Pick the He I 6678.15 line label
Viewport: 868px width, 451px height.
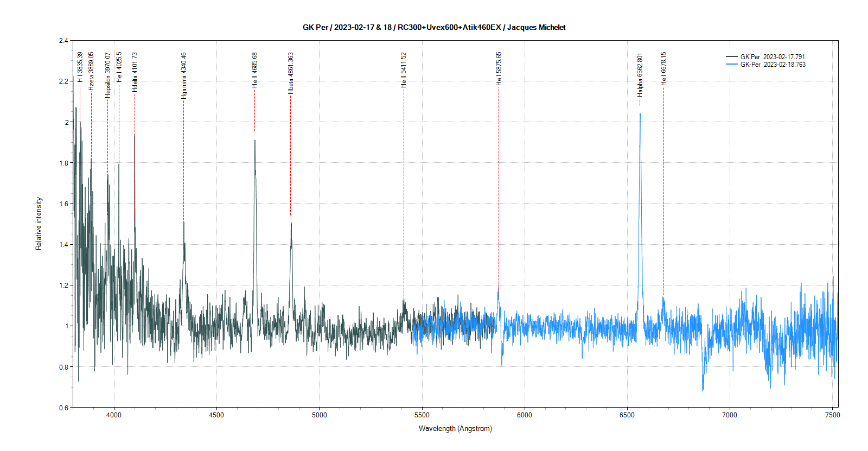pos(663,68)
